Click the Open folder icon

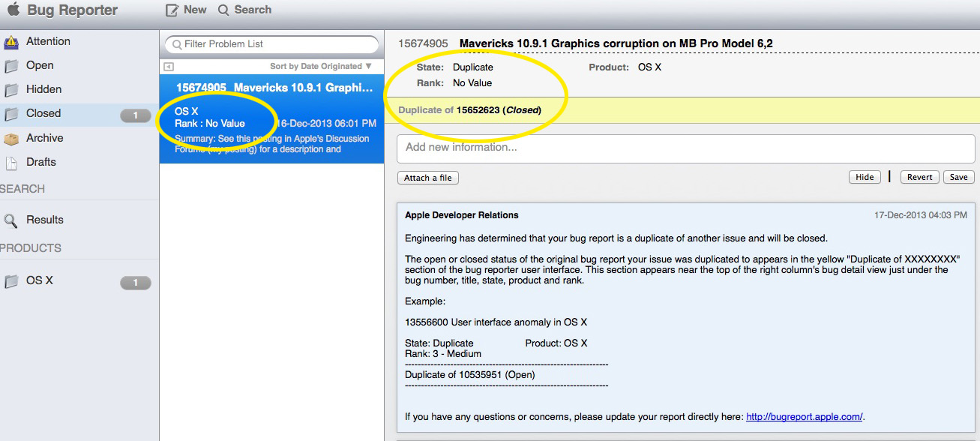(x=11, y=66)
